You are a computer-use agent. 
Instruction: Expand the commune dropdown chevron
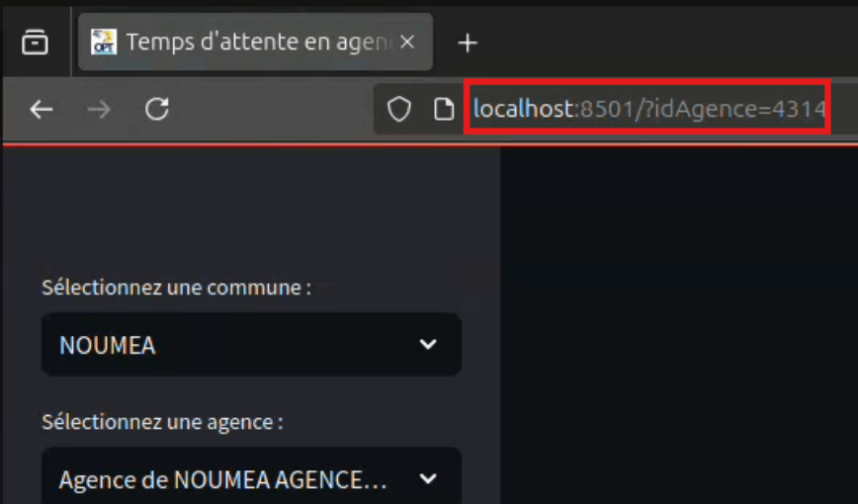(x=427, y=345)
